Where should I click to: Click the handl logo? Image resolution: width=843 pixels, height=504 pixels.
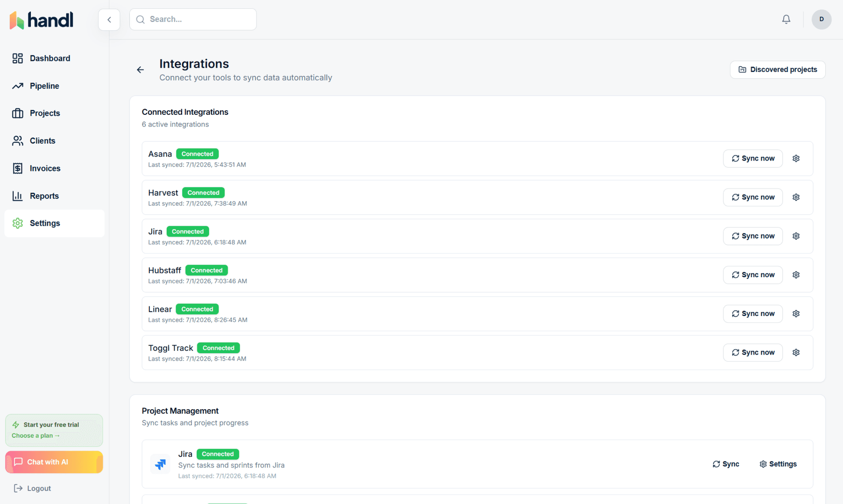(42, 20)
